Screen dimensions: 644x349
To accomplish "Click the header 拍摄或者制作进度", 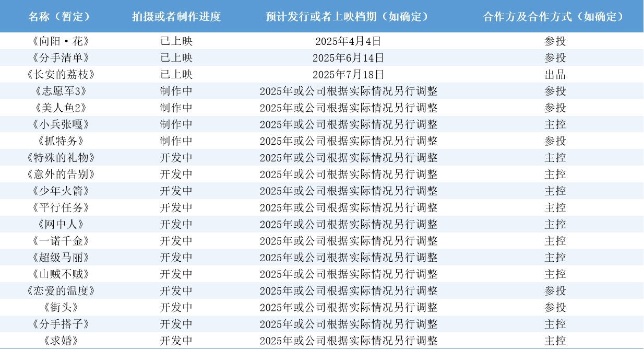I will [x=176, y=16].
